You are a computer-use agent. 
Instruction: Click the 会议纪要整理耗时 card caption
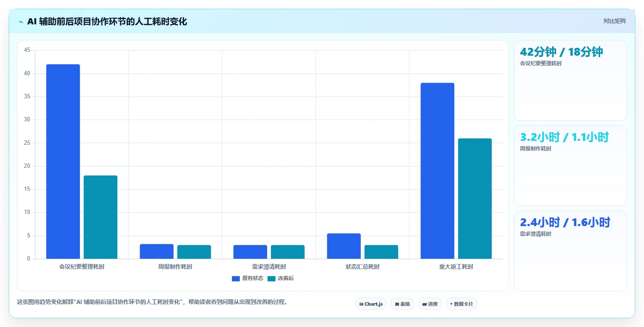tap(541, 63)
